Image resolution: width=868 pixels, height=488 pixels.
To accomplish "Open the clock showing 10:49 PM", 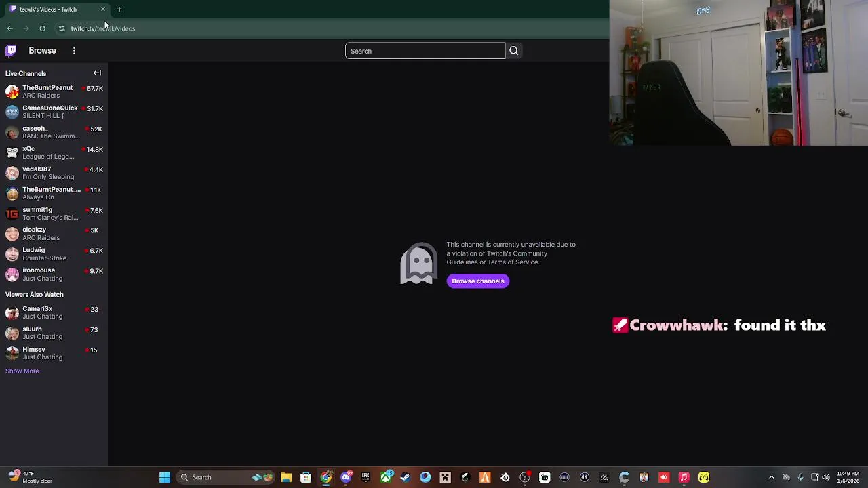I will point(848,477).
